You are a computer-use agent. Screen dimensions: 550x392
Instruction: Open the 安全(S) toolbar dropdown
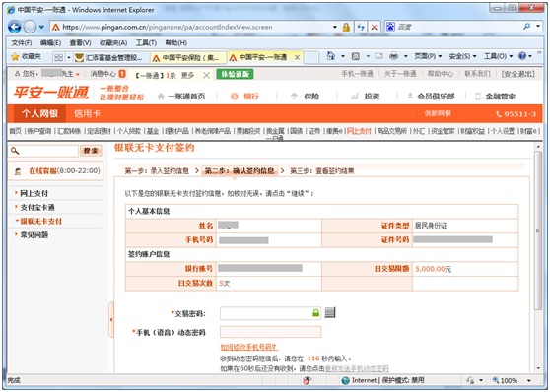tap(463, 56)
